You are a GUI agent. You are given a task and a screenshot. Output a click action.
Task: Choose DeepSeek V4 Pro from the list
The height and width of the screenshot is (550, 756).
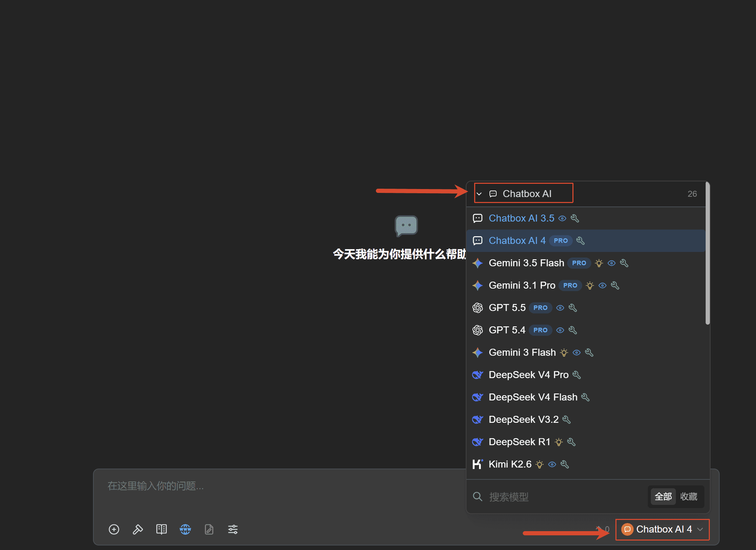(586, 375)
